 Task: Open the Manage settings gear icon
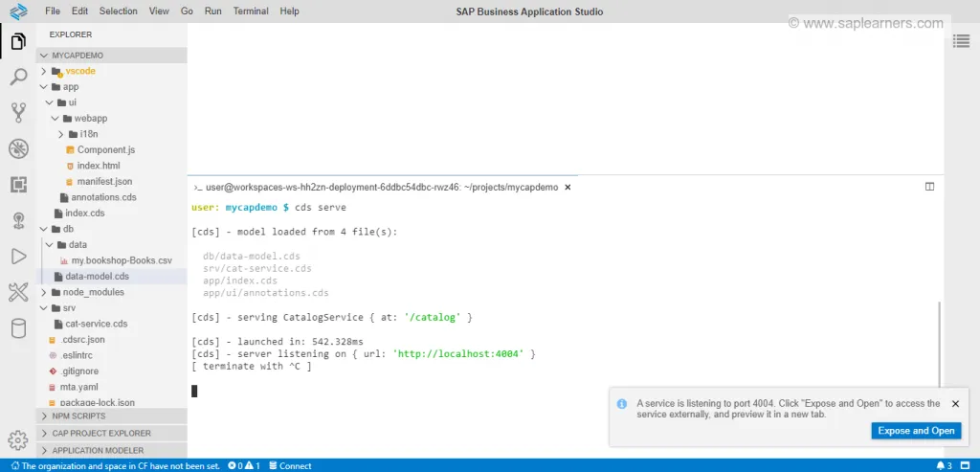(x=18, y=440)
